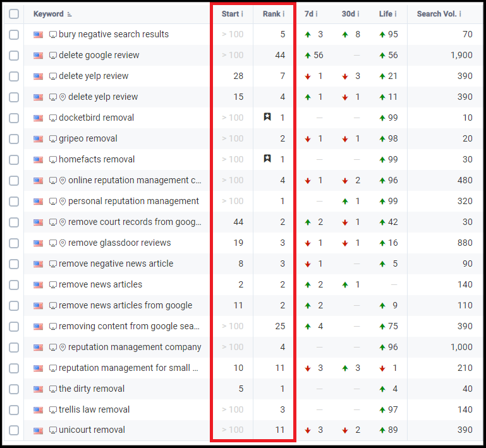
Task: Click search volume 480 cell
Action: click(x=465, y=180)
